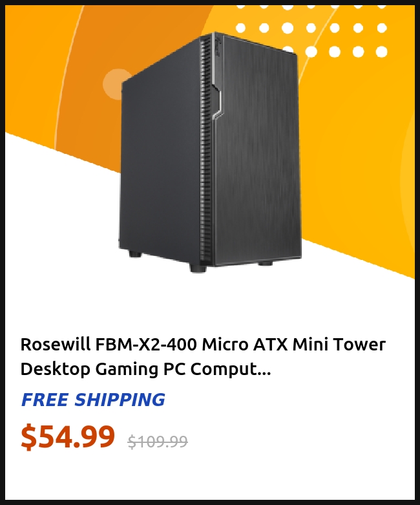Click the white dot grid decoration
420x505 pixels.
coord(311,31)
